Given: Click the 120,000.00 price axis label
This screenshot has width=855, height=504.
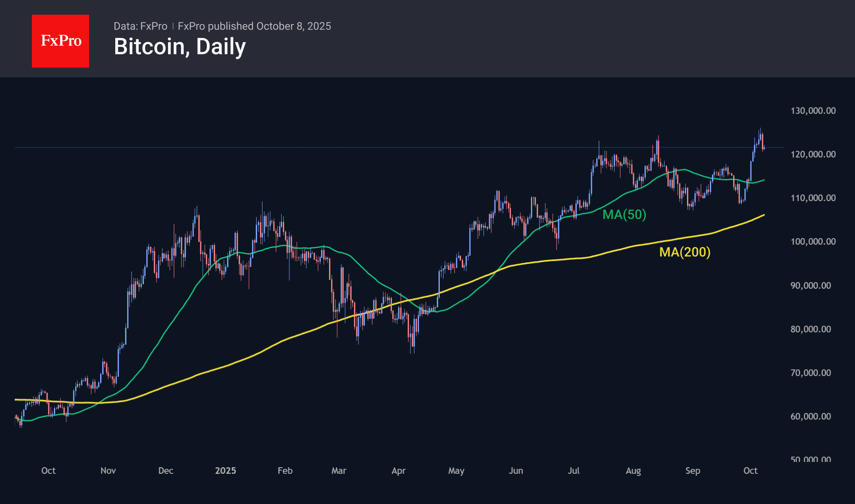Looking at the screenshot, I should point(813,154).
